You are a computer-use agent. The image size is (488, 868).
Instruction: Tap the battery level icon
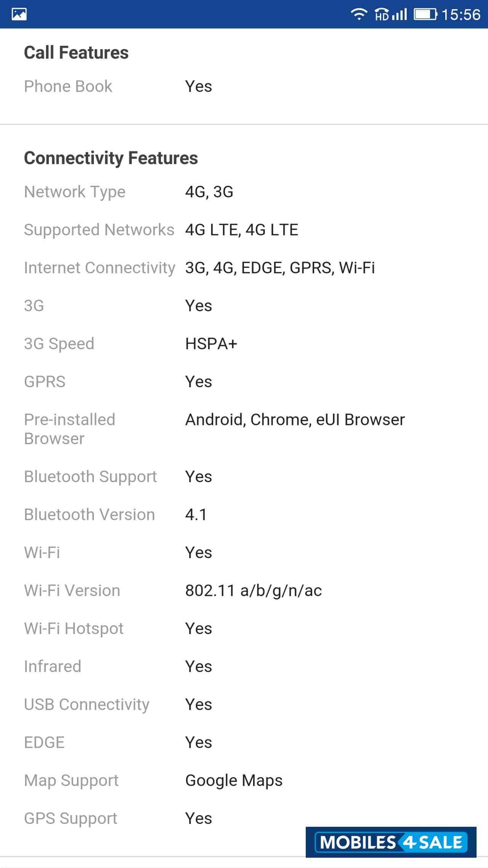point(425,14)
